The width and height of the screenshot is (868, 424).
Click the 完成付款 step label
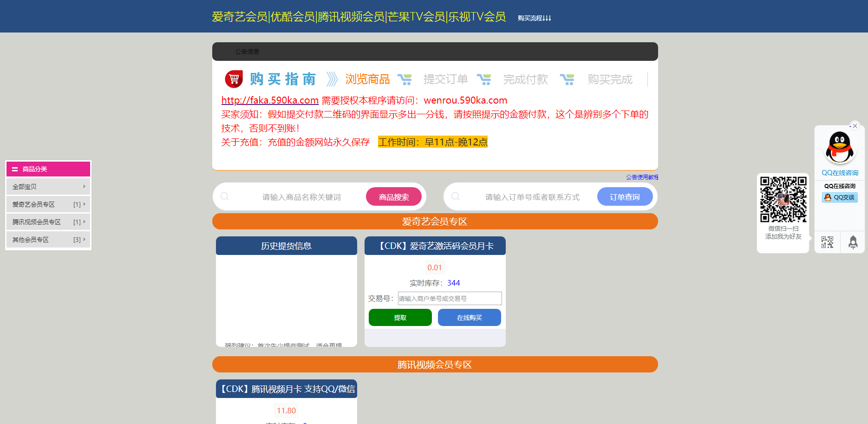point(526,79)
